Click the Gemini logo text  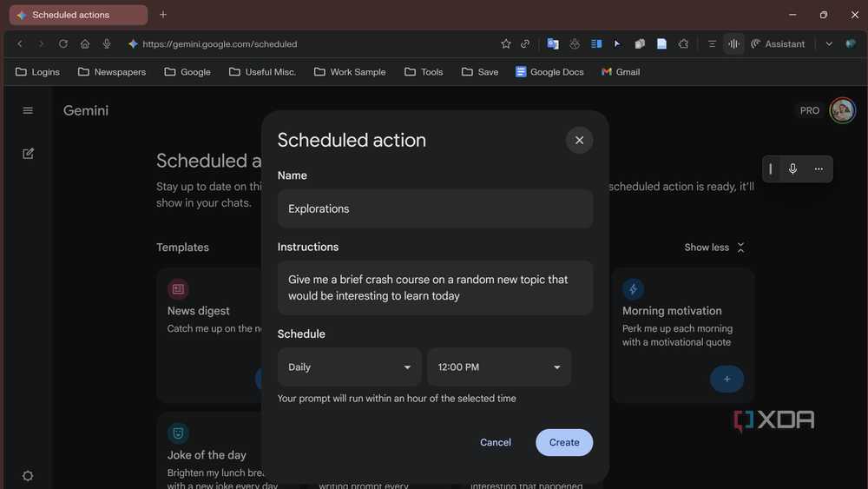(86, 111)
